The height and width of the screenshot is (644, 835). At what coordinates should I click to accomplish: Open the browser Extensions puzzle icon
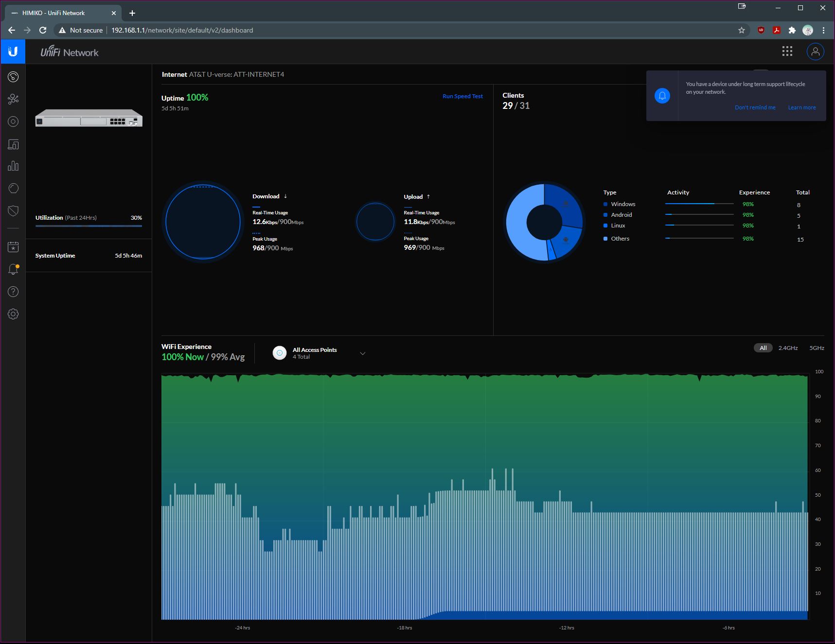click(x=792, y=30)
